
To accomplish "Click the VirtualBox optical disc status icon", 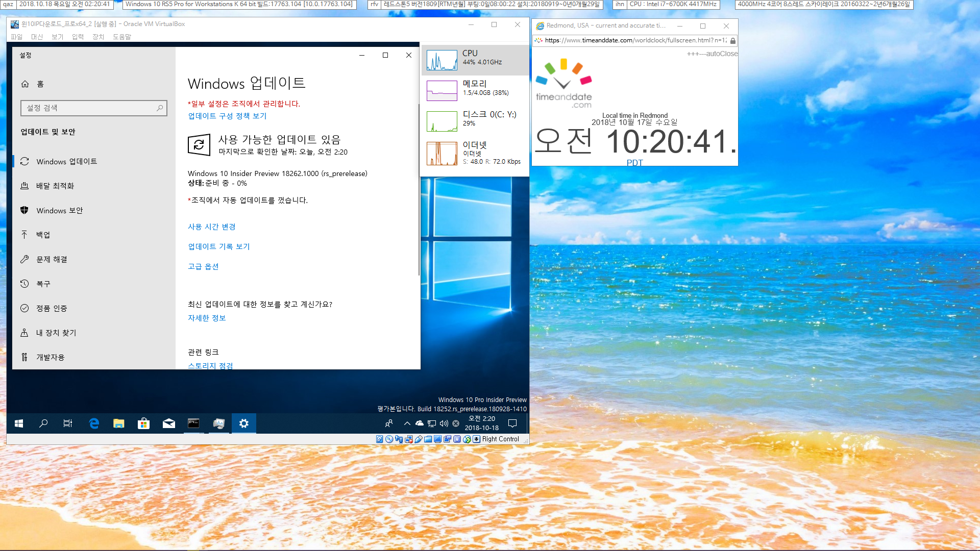I will pos(389,439).
